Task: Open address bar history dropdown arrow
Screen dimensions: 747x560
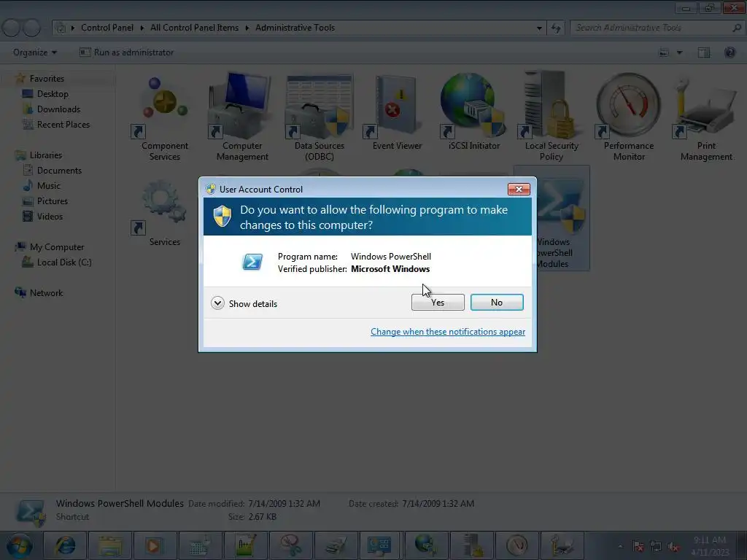Action: pos(539,28)
